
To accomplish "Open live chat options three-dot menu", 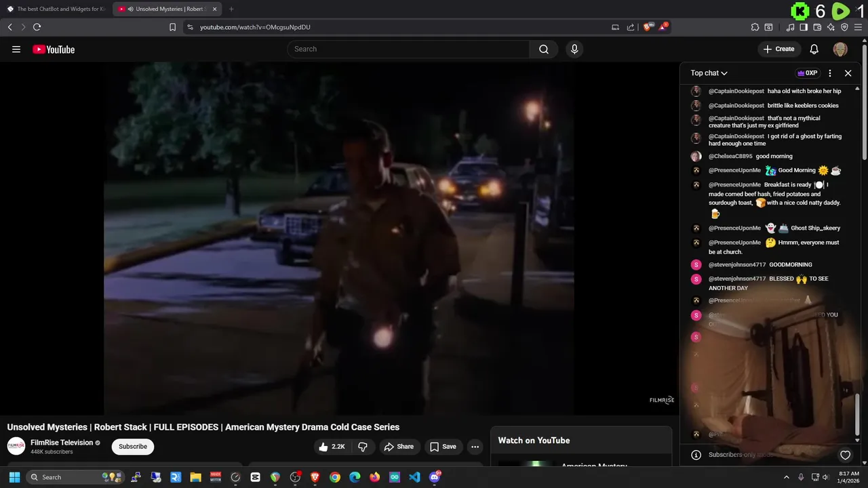I will (830, 73).
